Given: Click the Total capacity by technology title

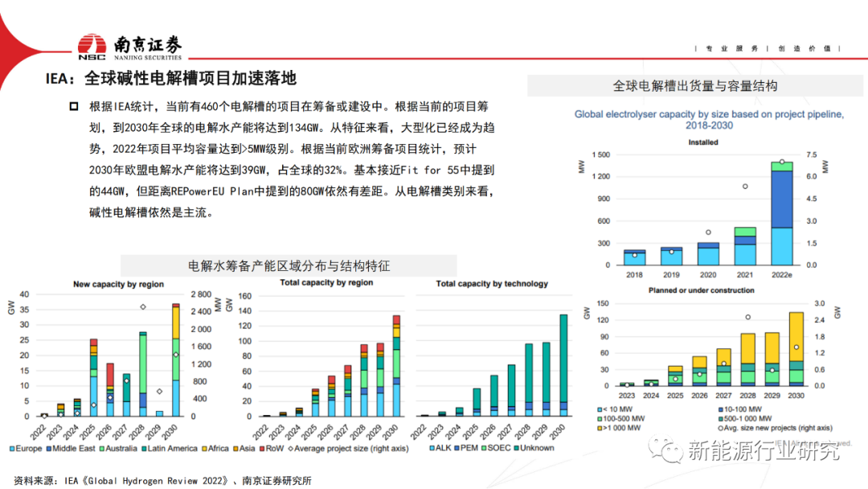Looking at the screenshot, I should point(492,284).
